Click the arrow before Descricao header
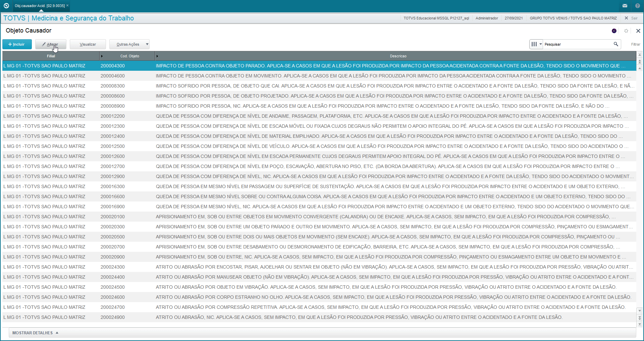 (157, 56)
